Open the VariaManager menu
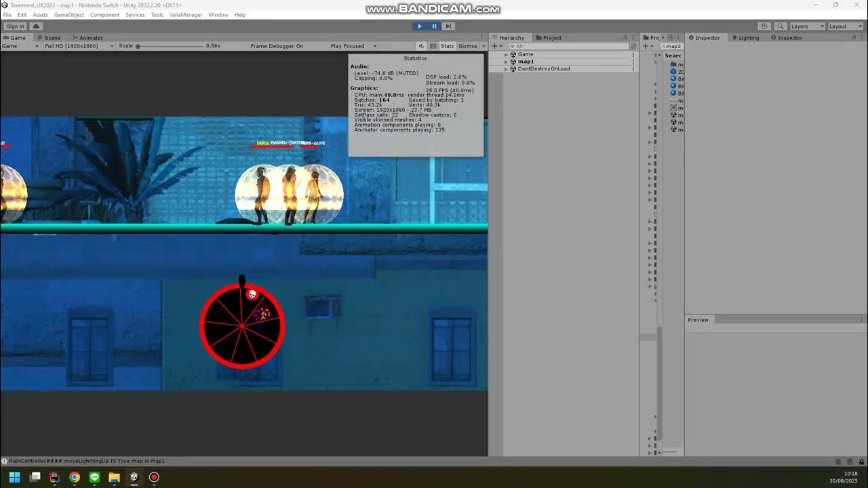The height and width of the screenshot is (488, 868). coord(186,15)
